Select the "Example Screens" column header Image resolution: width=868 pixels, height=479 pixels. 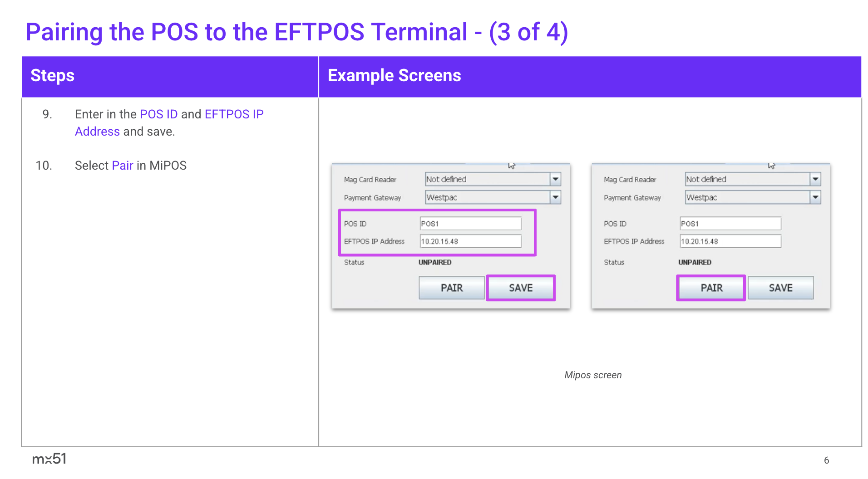tap(394, 76)
